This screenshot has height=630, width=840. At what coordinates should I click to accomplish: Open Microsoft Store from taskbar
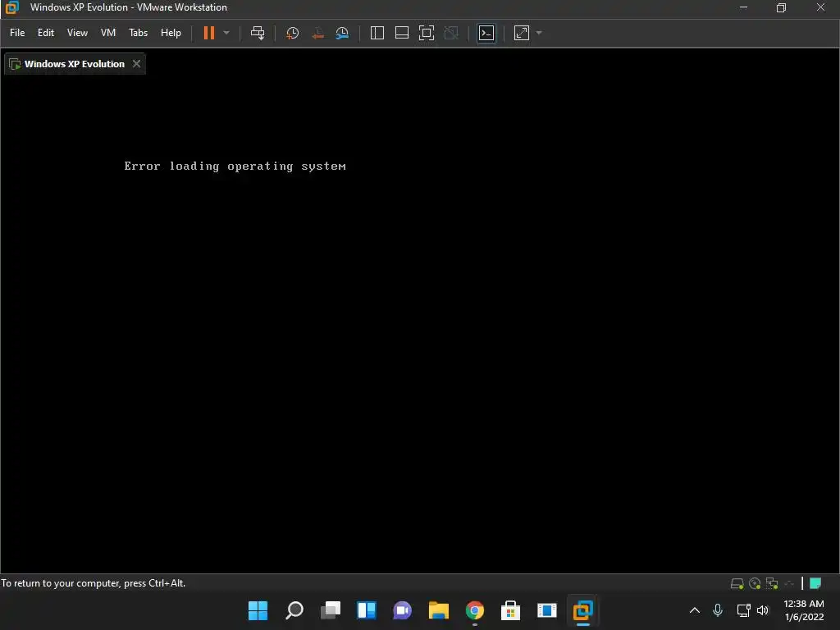tap(510, 610)
